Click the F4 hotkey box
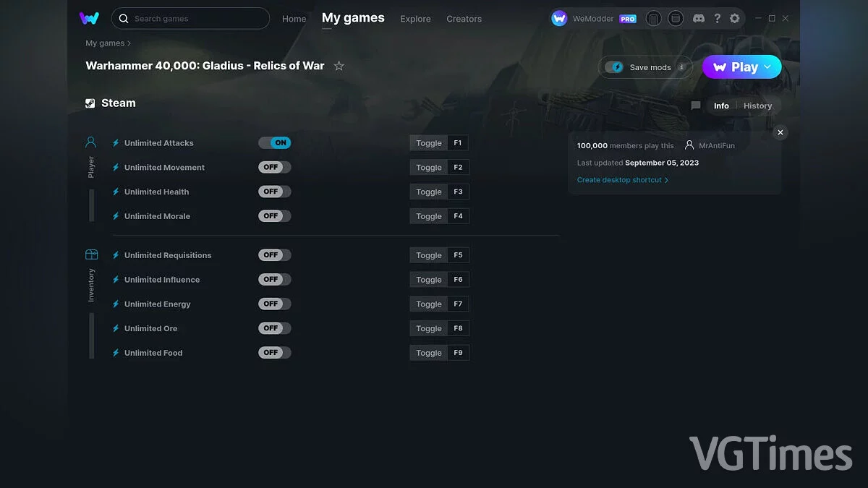Screen dimensions: 868x488 click(458, 216)
